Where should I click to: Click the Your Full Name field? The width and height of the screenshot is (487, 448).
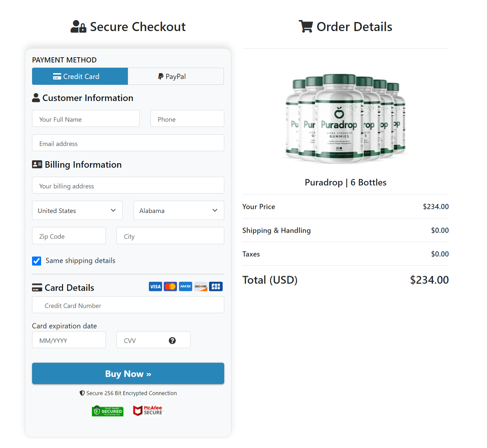(x=86, y=118)
